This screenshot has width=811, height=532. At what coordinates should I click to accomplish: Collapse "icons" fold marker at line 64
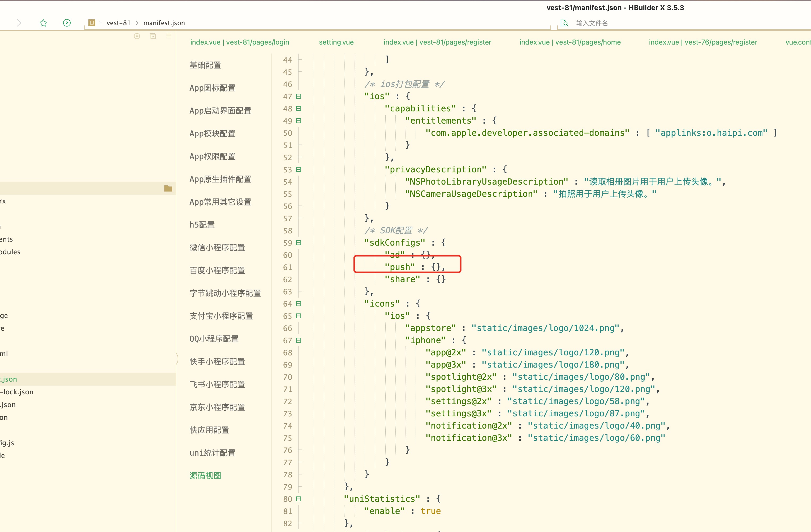pyautogui.click(x=299, y=304)
